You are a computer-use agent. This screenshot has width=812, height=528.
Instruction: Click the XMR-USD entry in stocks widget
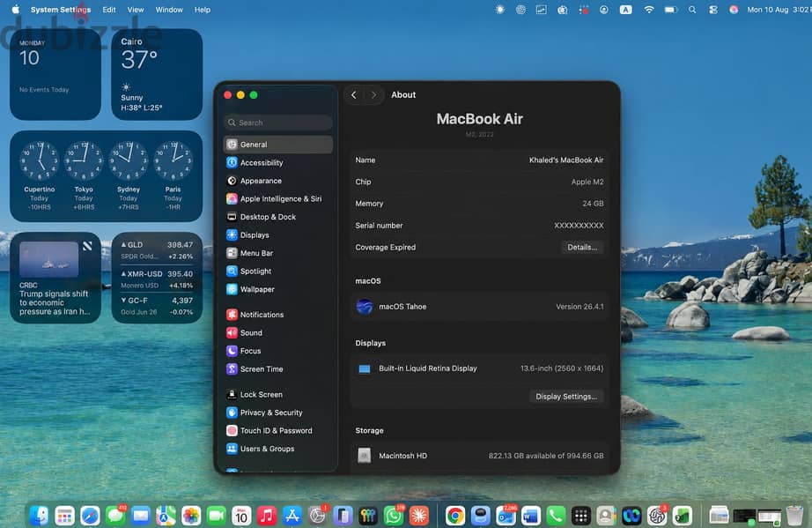(157, 279)
